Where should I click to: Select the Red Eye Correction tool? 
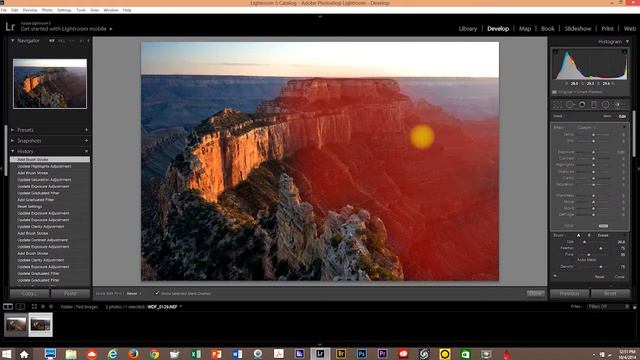582,105
